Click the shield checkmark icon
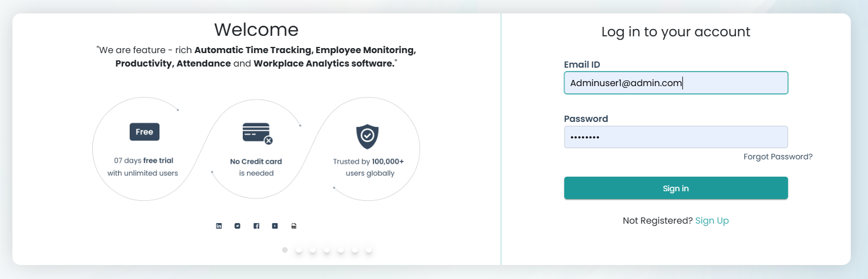 click(367, 136)
